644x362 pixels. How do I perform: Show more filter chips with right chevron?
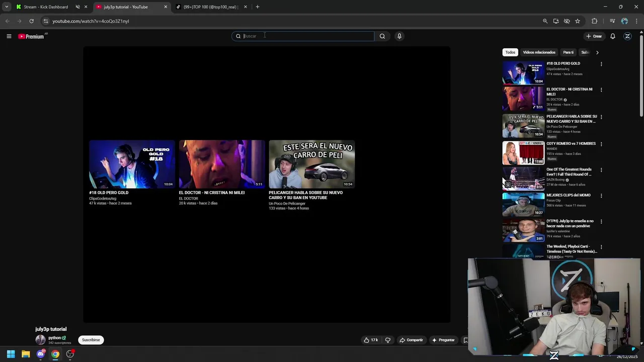(597, 52)
